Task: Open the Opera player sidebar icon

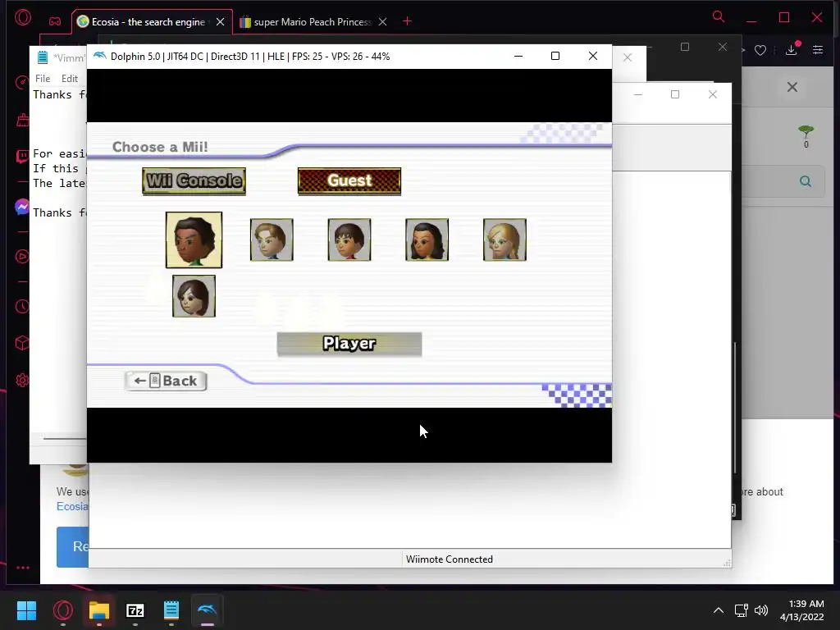Action: (22, 256)
